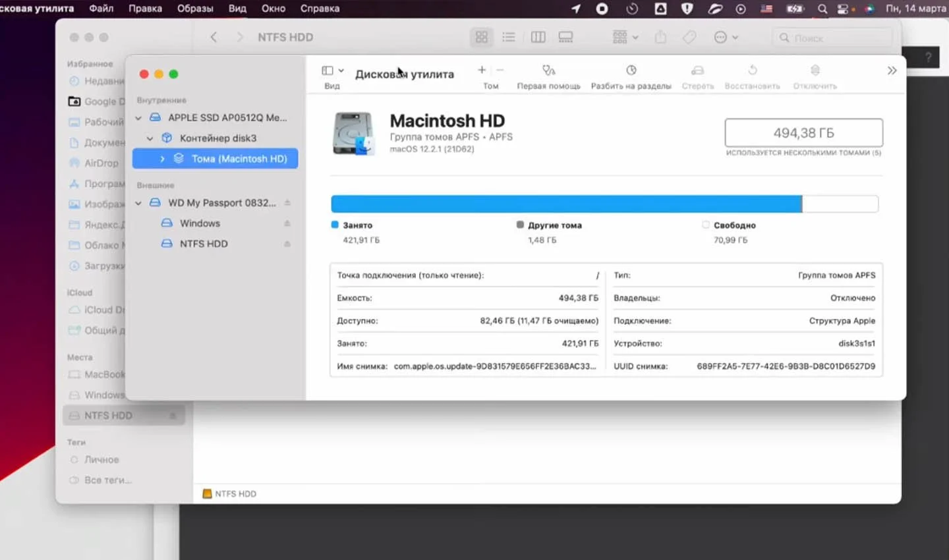Screen dimensions: 949x560
Task: Go forward in the Finder window
Action: pyautogui.click(x=239, y=38)
